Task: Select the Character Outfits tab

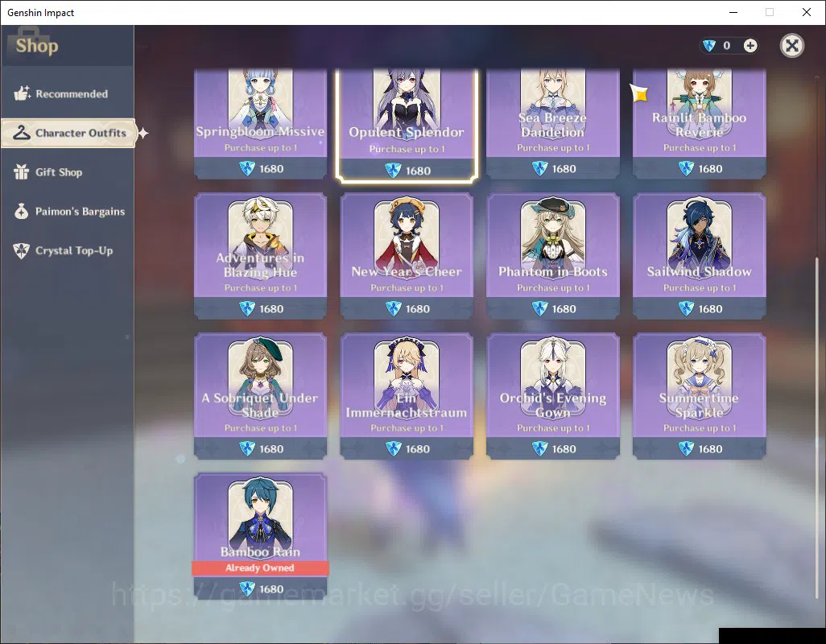Action: pyautogui.click(x=68, y=133)
